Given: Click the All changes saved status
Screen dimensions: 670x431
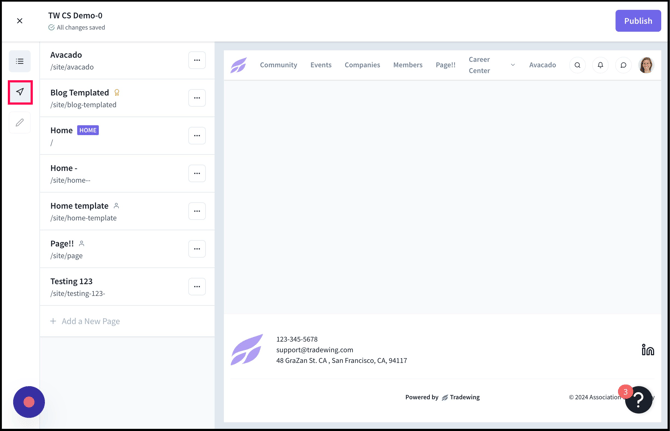Looking at the screenshot, I should point(76,27).
